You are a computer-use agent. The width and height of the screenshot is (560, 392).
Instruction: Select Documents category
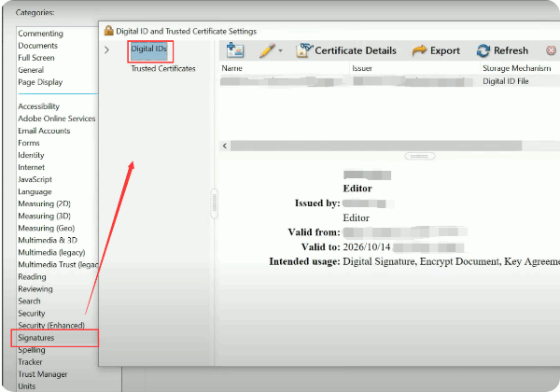38,46
